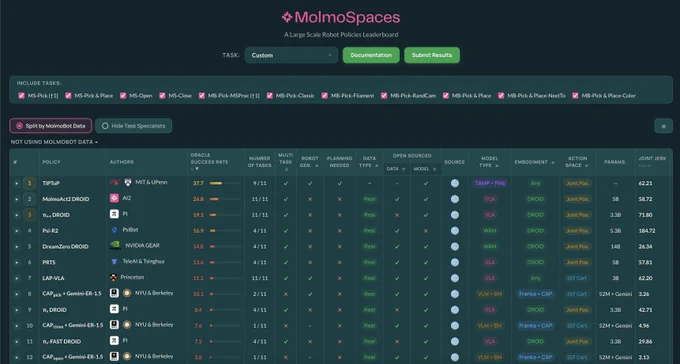
Task: Uncheck the MB-Pick-MSProc checkbox
Action: pos(202,95)
